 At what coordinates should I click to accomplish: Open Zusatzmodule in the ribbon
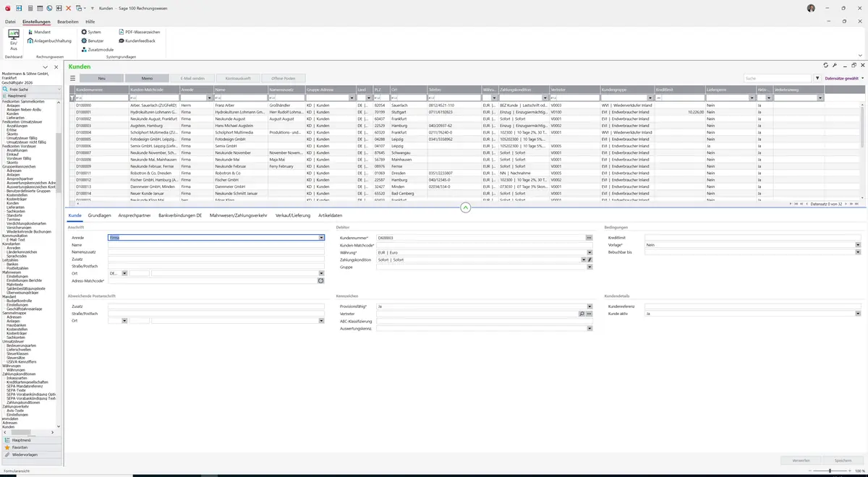click(x=97, y=49)
